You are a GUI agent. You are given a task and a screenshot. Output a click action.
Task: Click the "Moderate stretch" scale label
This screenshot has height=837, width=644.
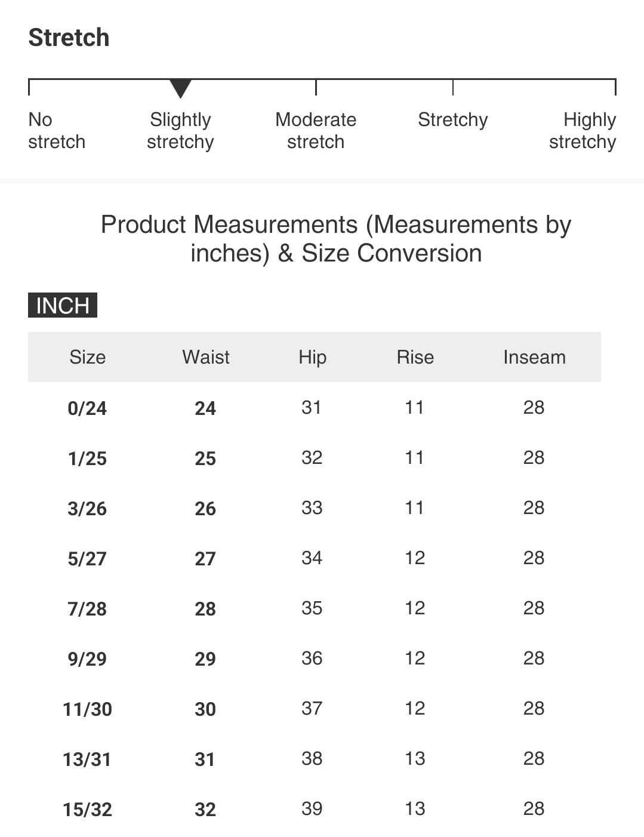tap(316, 131)
